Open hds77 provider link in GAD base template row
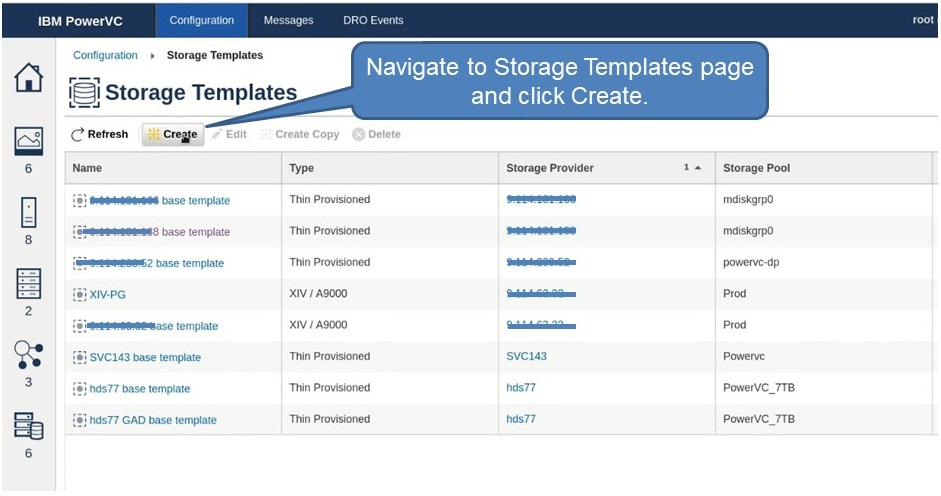Screen dimensions: 941x496 click(521, 419)
